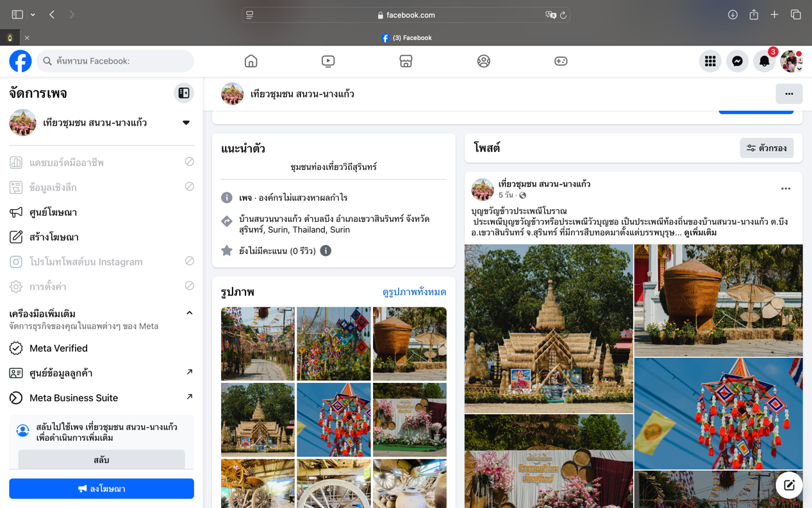This screenshot has width=812, height=508.
Task: Open the Gaming controller icon
Action: click(x=561, y=61)
